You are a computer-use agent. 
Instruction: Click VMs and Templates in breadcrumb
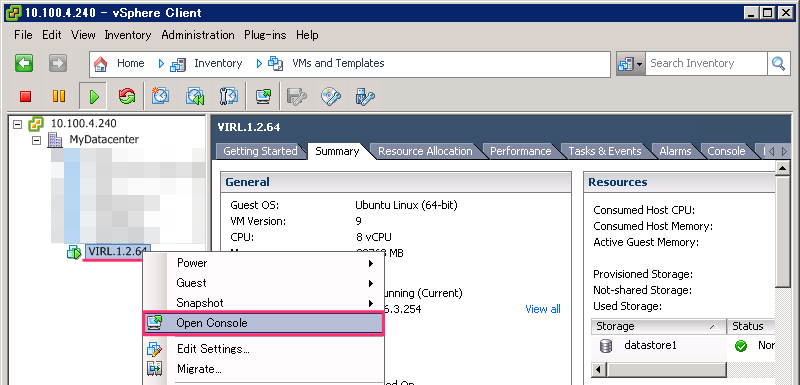tap(338, 63)
